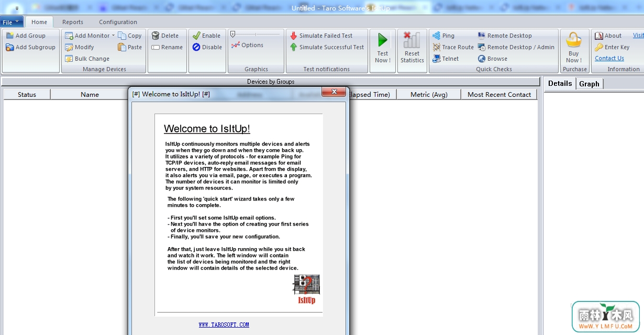The image size is (644, 335).
Task: Switch to the Reports ribbon tab
Action: coord(73,22)
